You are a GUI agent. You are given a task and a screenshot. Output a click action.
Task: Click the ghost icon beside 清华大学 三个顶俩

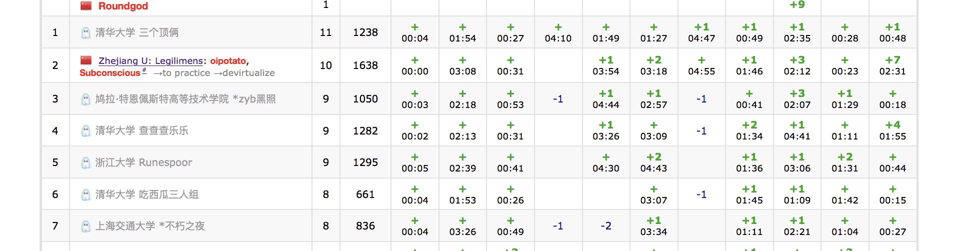86,33
